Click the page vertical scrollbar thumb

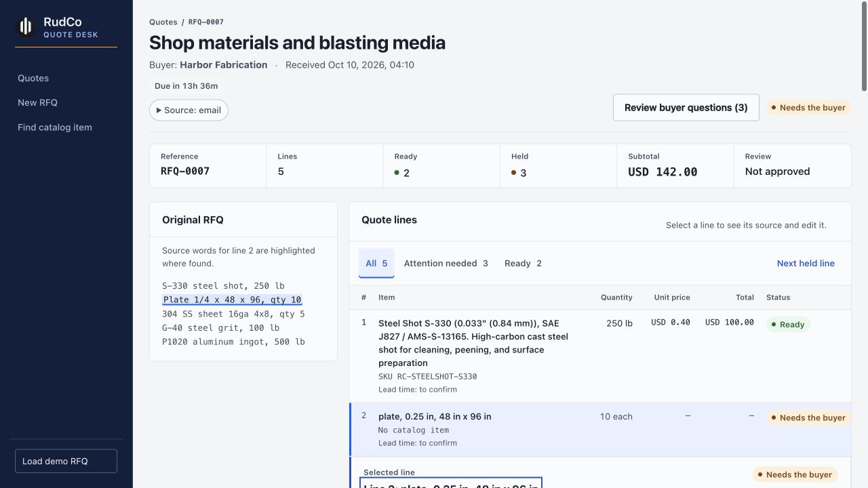coord(864,47)
